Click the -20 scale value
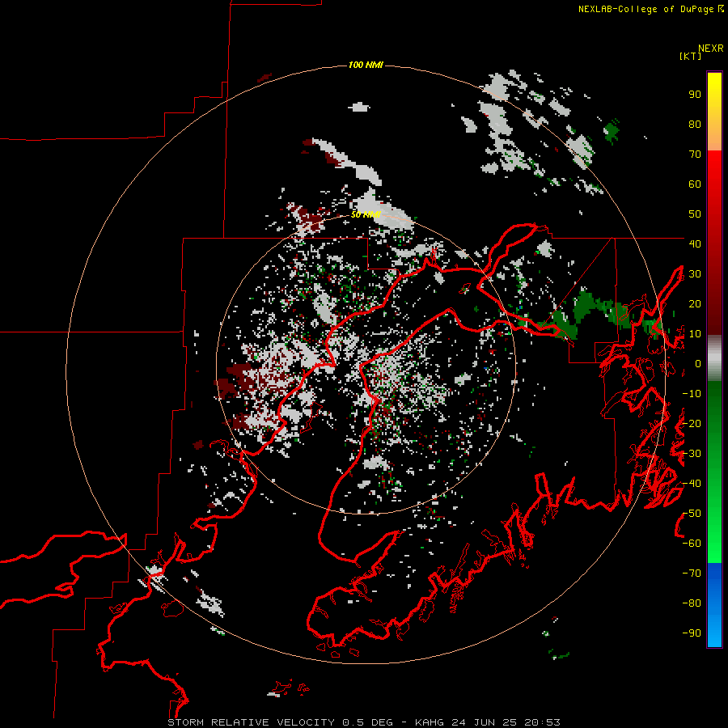 point(692,424)
